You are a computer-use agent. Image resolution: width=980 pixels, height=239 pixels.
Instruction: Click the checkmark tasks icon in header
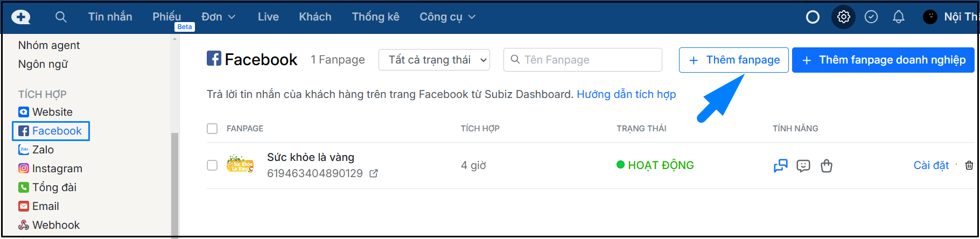(x=871, y=17)
